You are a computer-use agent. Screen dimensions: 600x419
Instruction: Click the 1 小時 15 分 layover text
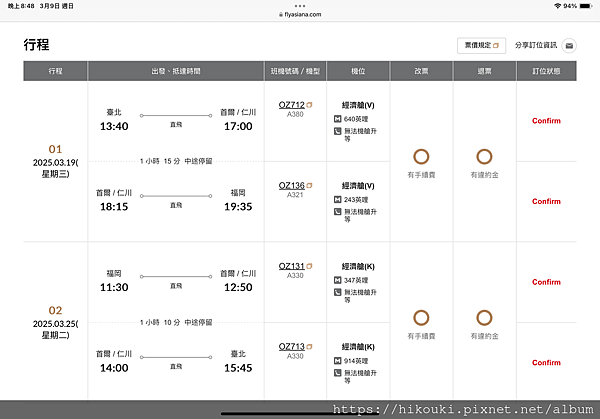coord(176,161)
